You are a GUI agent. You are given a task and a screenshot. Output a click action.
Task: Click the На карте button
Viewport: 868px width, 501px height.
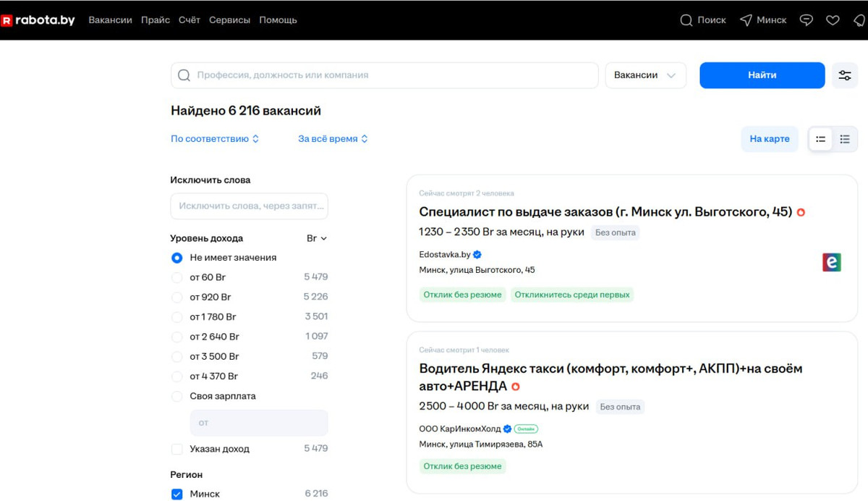coord(769,139)
